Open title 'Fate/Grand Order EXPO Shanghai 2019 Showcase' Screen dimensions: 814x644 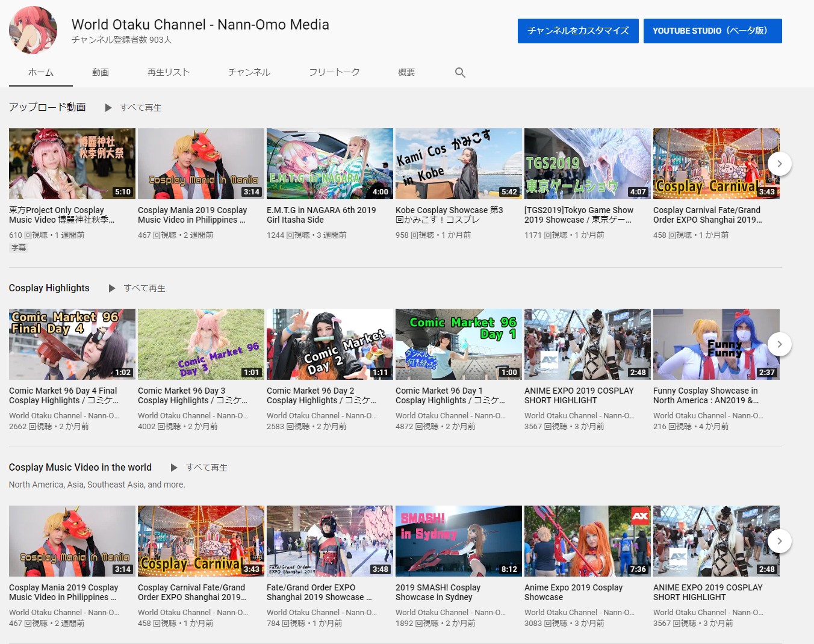tap(320, 592)
